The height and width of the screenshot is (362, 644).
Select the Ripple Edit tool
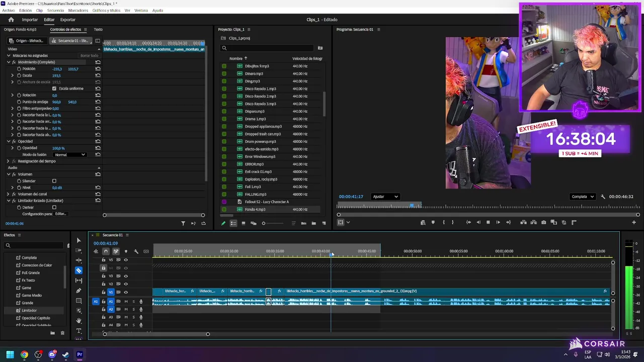(x=78, y=260)
